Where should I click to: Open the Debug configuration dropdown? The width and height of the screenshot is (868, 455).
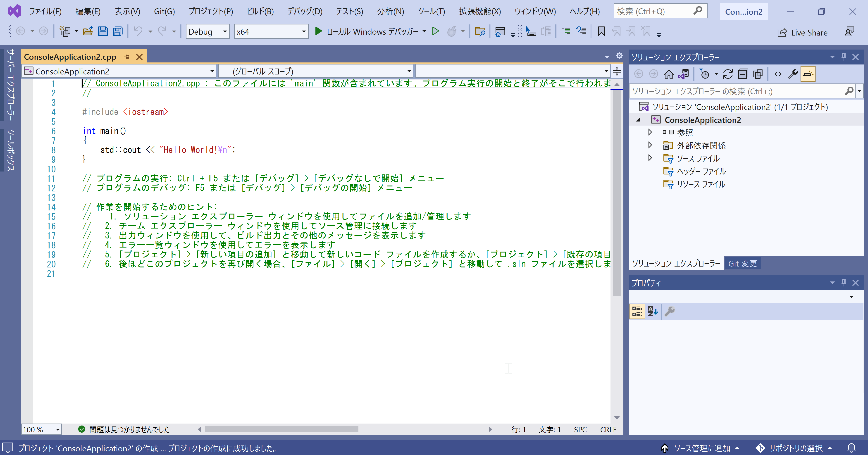point(207,32)
